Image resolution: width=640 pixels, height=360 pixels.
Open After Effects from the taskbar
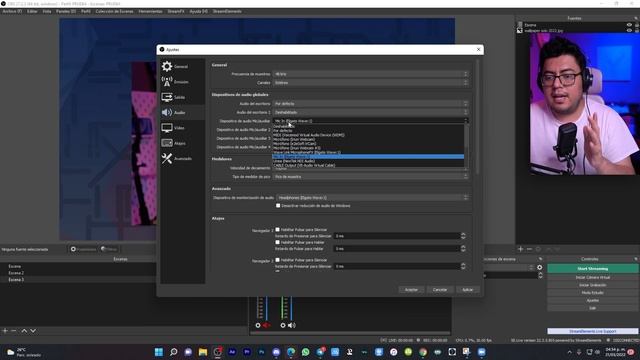pyautogui.click(x=232, y=352)
